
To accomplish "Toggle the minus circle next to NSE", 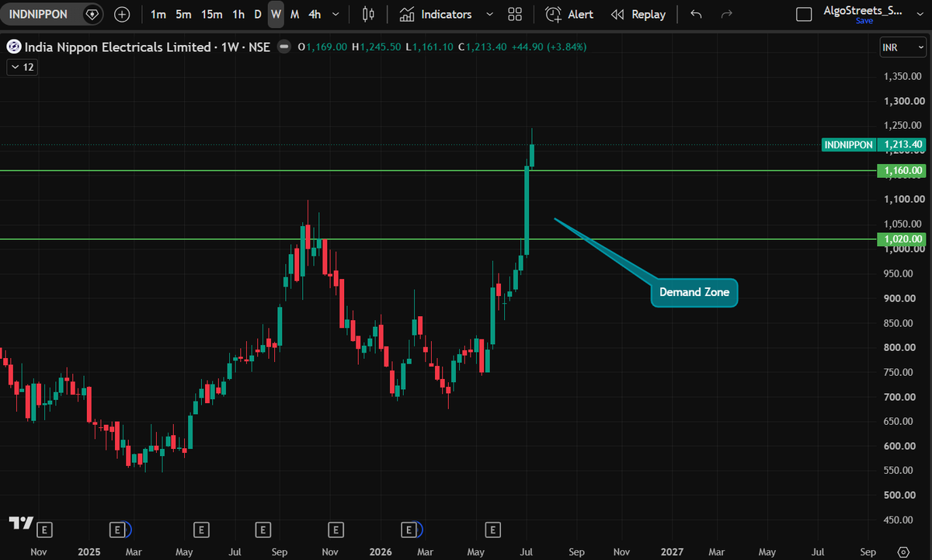I will (x=284, y=47).
